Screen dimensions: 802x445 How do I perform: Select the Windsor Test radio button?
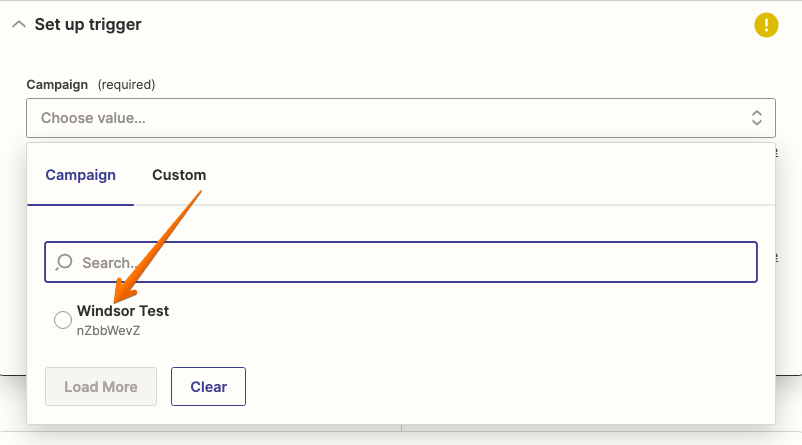[63, 320]
